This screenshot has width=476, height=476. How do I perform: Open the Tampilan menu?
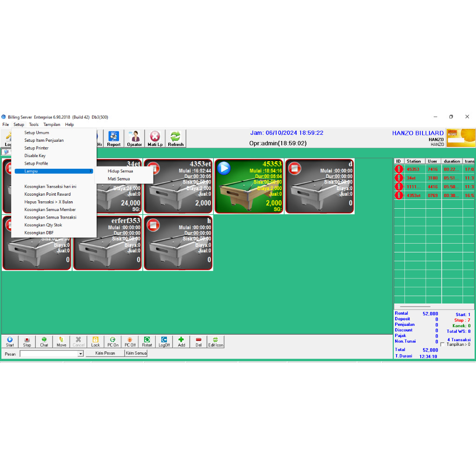pyautogui.click(x=52, y=125)
